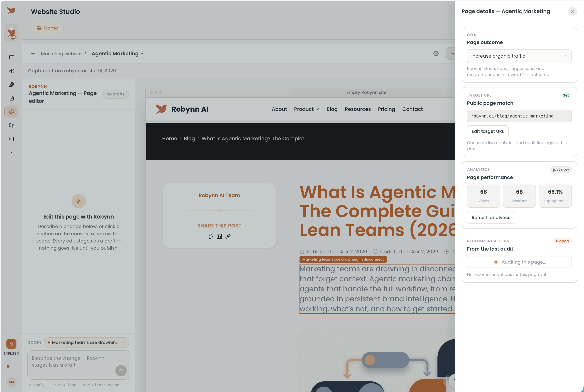Click Refresh analytics button

tap(491, 217)
